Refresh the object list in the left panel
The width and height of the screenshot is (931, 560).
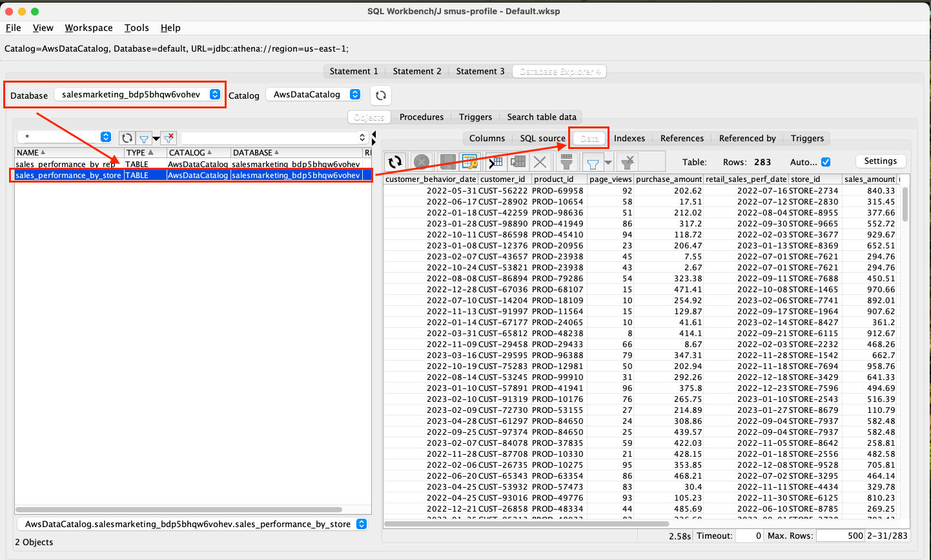(x=127, y=137)
